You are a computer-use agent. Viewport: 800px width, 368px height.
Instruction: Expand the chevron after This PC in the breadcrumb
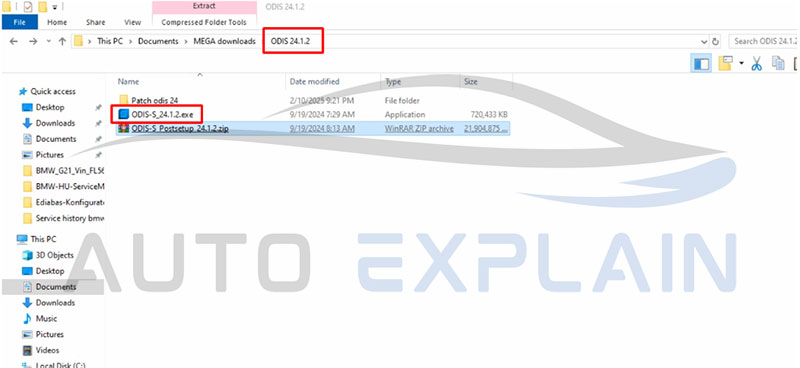(x=132, y=41)
